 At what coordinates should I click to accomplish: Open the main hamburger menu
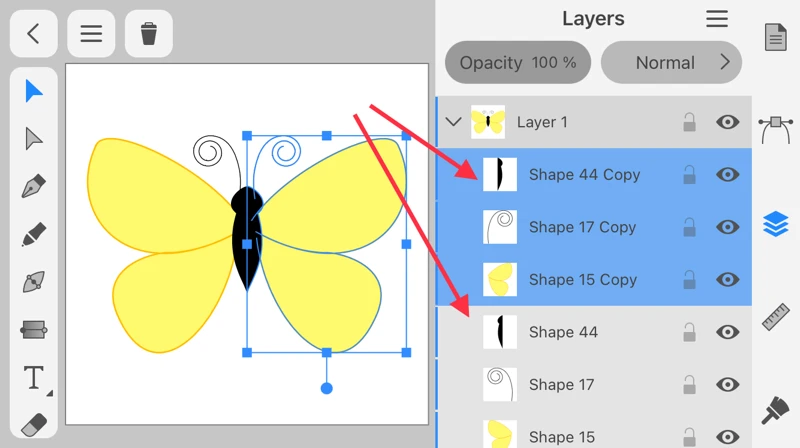[91, 34]
